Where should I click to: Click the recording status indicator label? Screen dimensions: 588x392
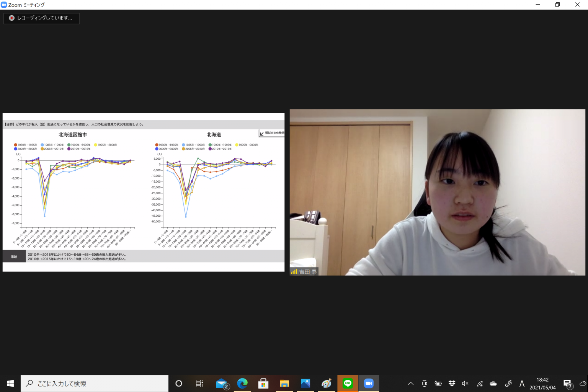(41, 18)
